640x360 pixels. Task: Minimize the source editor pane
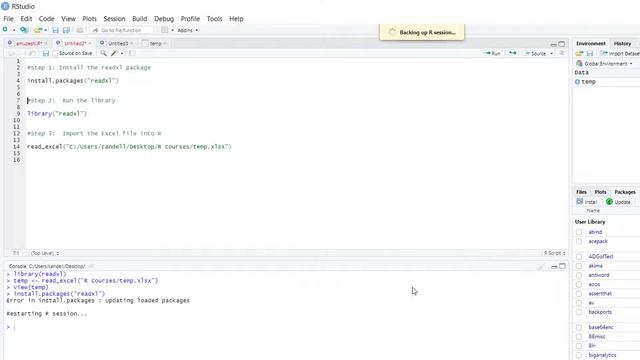553,44
